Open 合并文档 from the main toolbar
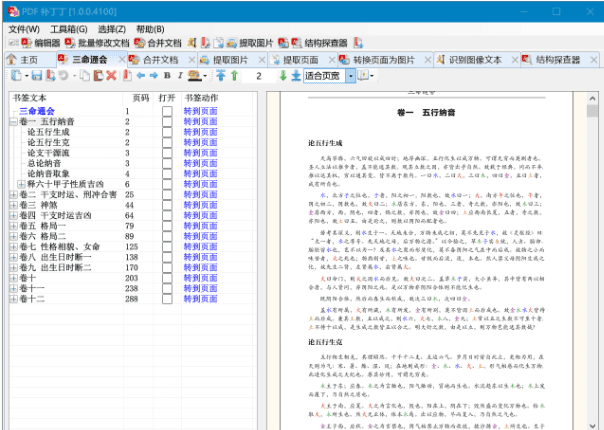 click(x=158, y=43)
